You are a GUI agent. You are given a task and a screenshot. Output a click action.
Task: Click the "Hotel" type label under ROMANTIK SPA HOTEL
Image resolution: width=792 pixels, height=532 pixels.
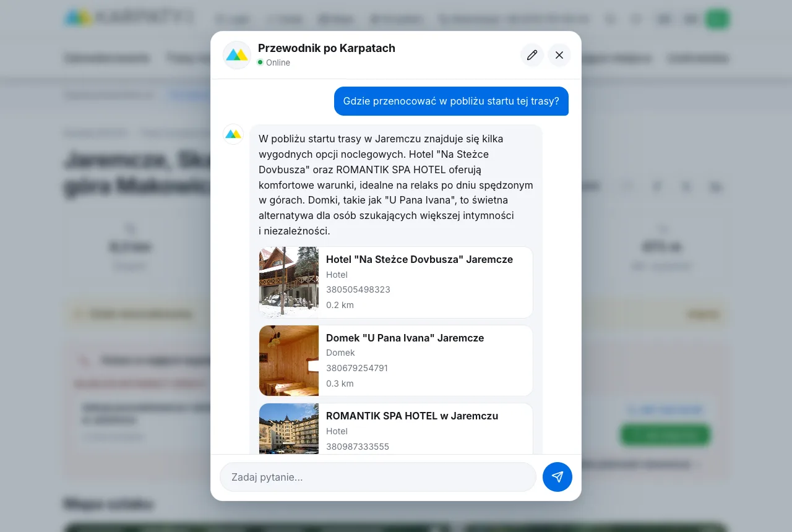[337, 431]
